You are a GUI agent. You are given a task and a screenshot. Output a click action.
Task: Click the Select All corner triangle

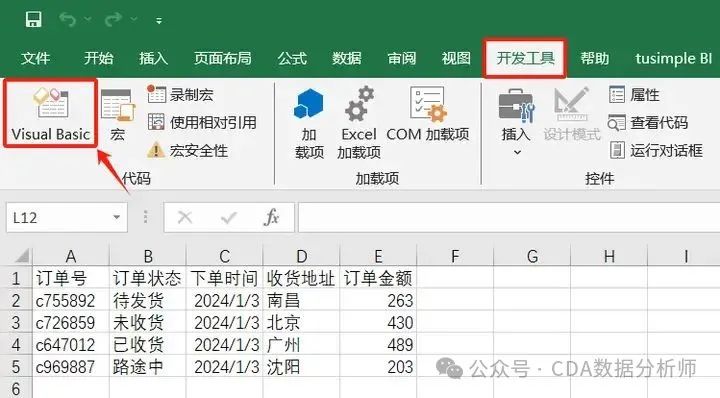pyautogui.click(x=21, y=255)
